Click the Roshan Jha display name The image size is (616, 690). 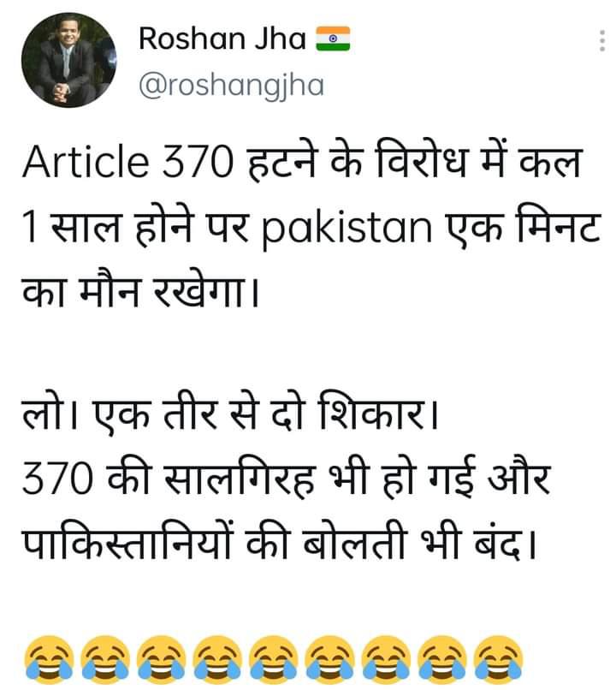click(x=222, y=39)
